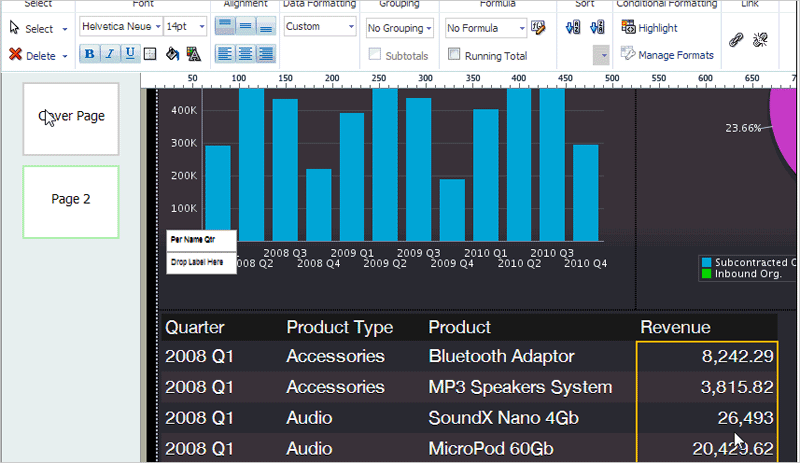
Task: Align text to the center horizontally
Action: point(245,54)
